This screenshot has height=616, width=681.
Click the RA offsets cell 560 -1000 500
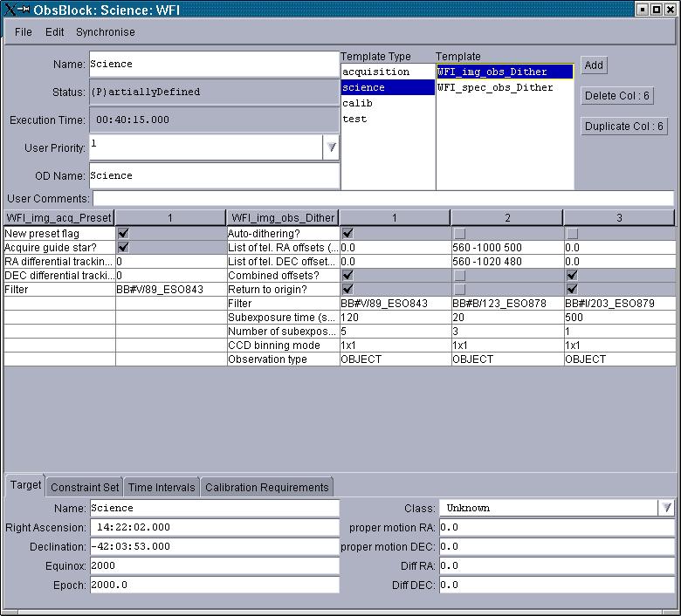click(x=507, y=248)
